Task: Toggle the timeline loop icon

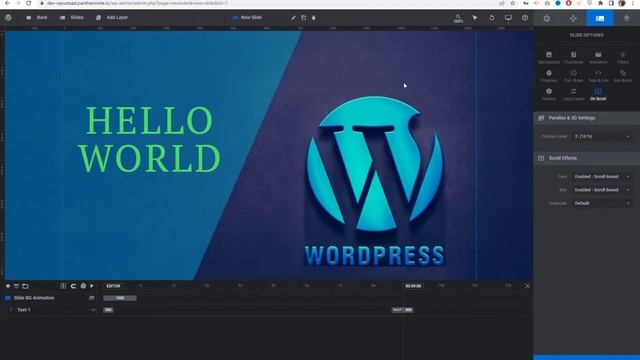Action: click(x=73, y=286)
